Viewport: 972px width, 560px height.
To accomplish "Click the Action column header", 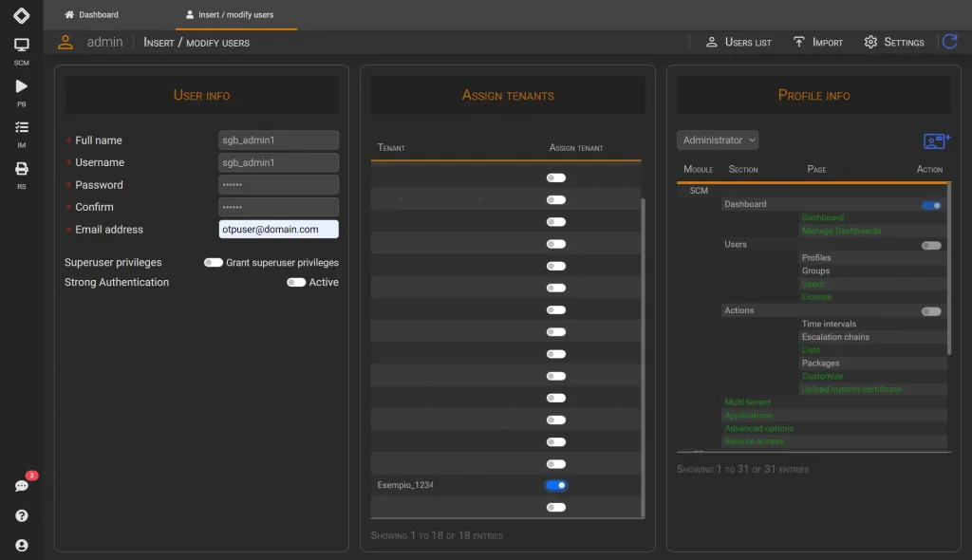I will pos(929,169).
